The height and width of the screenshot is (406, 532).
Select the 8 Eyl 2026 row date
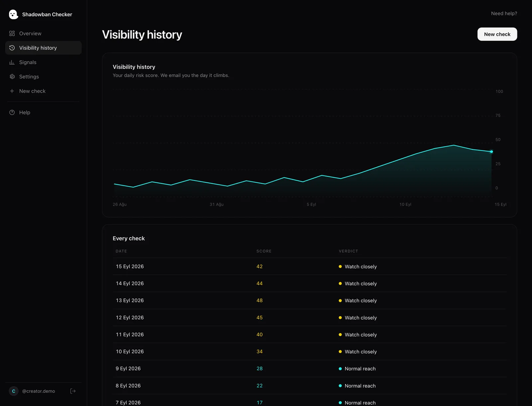click(128, 386)
